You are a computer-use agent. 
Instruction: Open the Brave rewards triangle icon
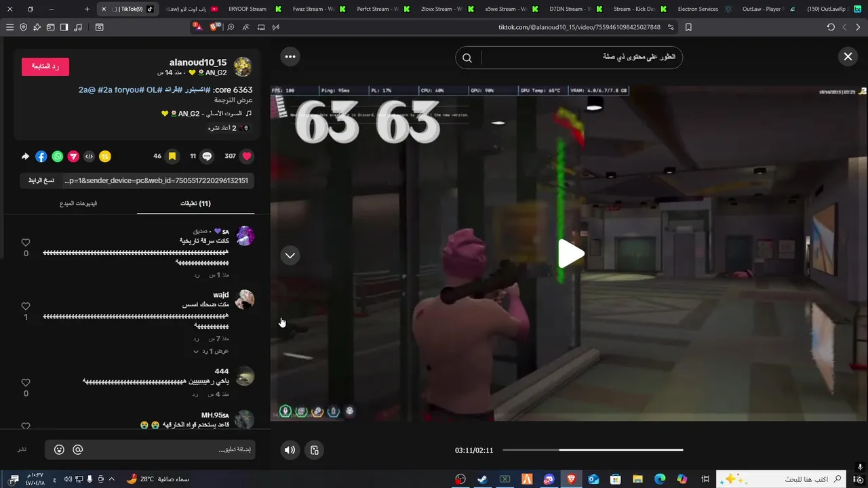pyautogui.click(x=197, y=27)
